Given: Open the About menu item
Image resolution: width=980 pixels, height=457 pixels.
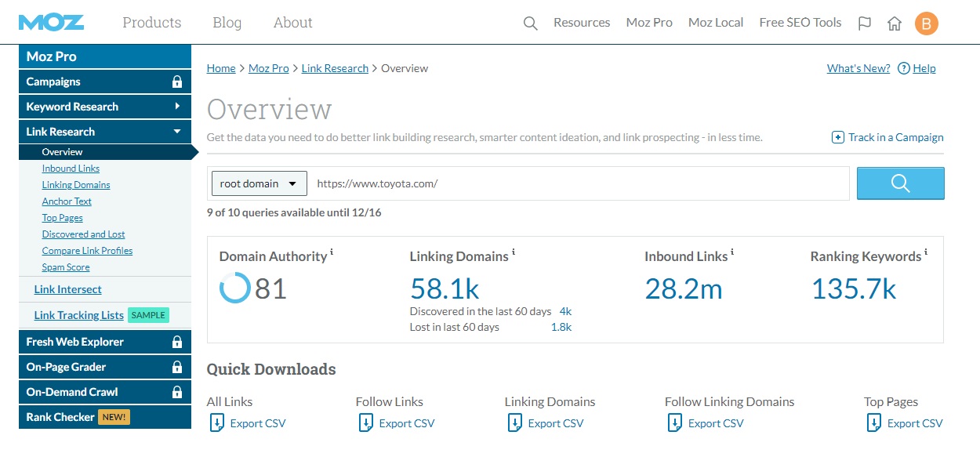Looking at the screenshot, I should [x=293, y=23].
